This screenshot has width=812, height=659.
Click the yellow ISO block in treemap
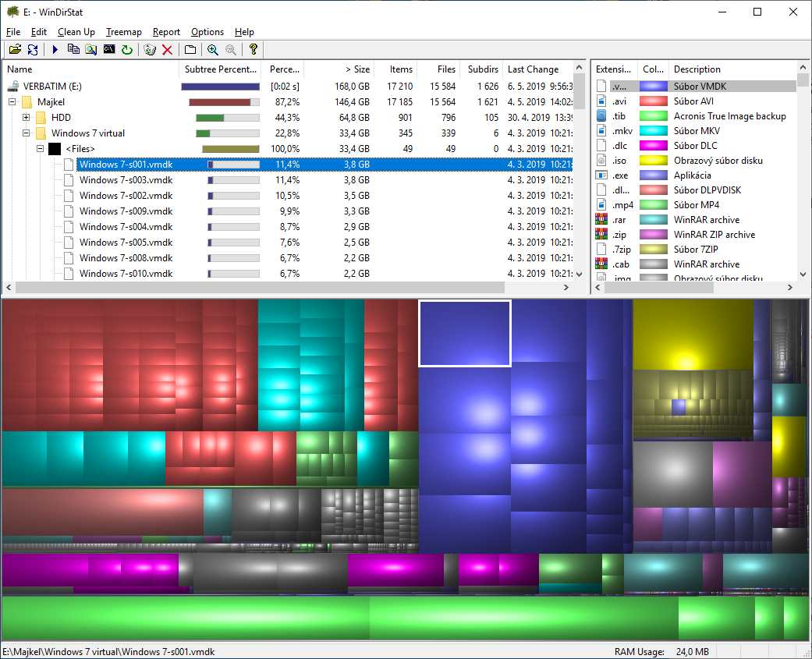click(x=692, y=334)
